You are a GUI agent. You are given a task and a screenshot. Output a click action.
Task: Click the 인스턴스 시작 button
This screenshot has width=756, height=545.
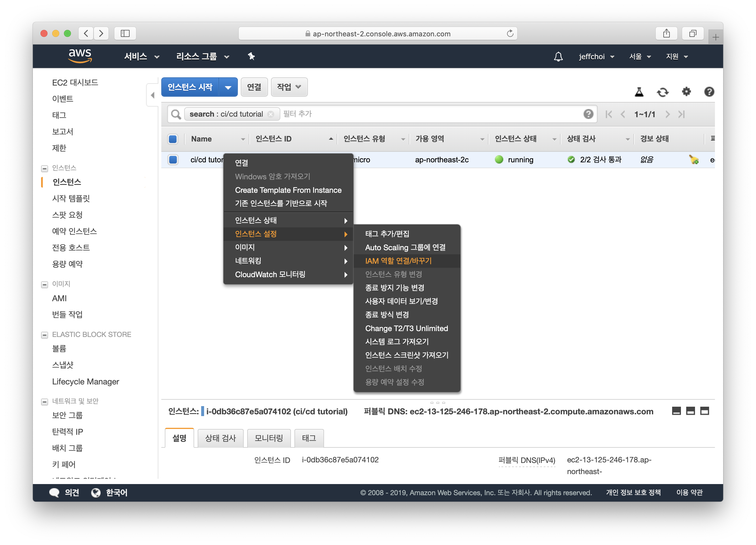(190, 87)
